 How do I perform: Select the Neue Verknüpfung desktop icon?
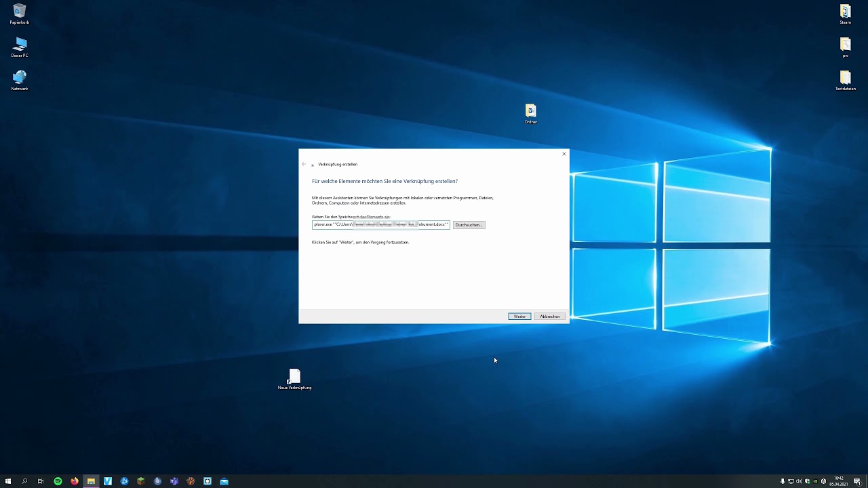(x=294, y=380)
